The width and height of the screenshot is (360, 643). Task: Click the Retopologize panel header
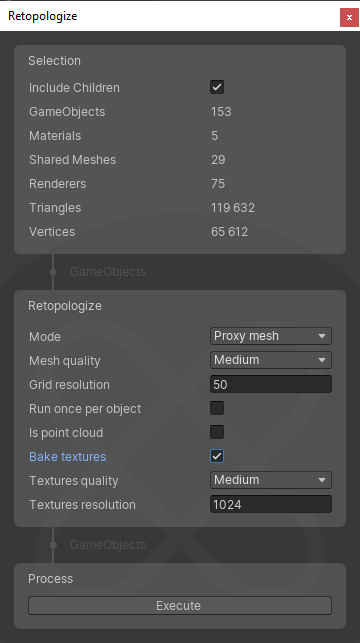[65, 306]
